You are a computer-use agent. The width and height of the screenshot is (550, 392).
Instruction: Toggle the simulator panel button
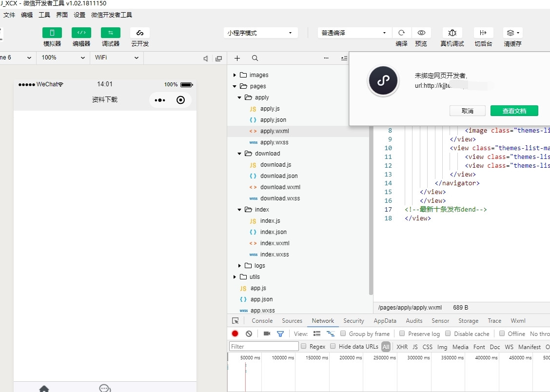coord(52,33)
